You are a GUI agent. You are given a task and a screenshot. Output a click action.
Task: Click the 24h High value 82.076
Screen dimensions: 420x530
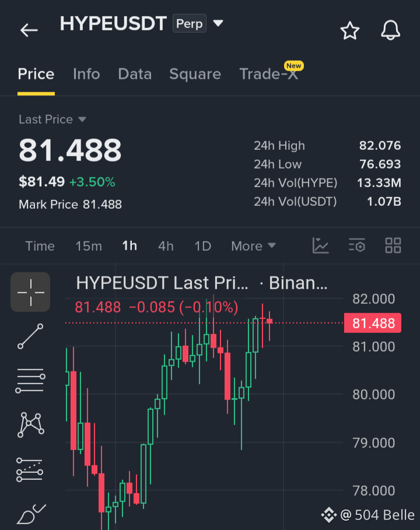point(380,146)
